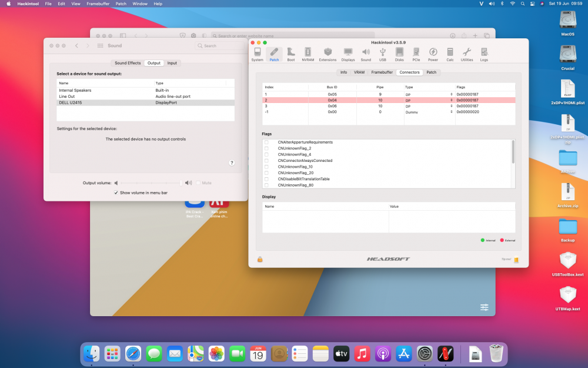Screen dimensions: 588x368
Task: Open the System tab in Hackintool toolbar
Action: [x=258, y=54]
